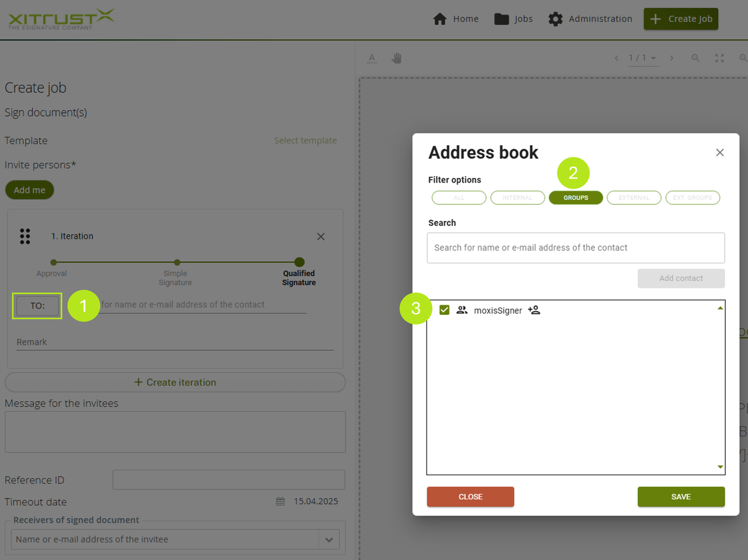Click the magnifier search icon in viewer
Screen dimensions: 748x560
(x=695, y=58)
